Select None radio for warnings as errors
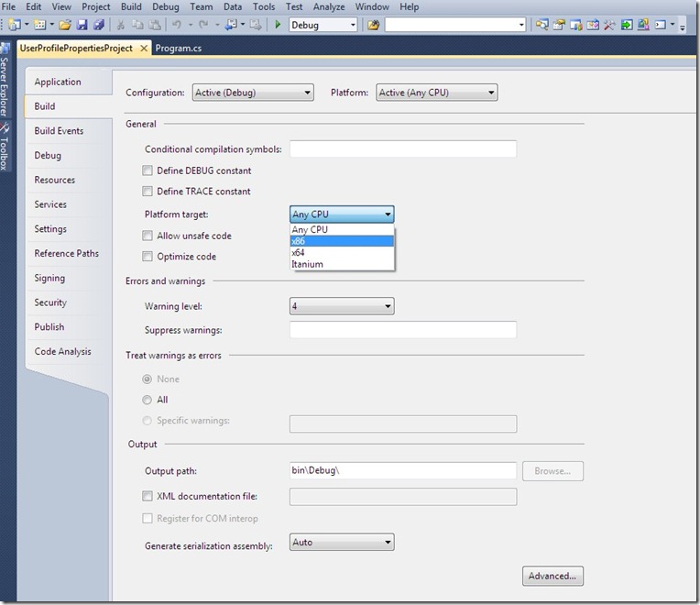Viewport: 700px width, 605px height. [147, 379]
